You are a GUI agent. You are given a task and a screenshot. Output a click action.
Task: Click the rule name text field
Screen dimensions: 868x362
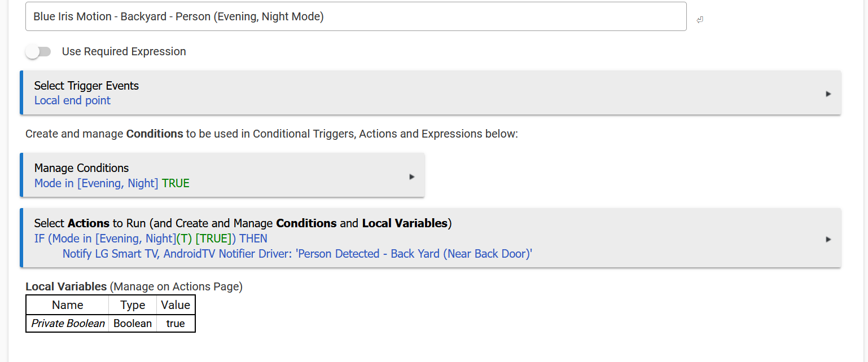pos(356,16)
